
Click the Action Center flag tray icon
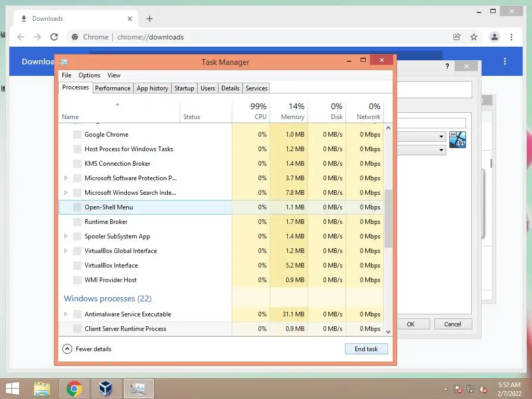(458, 389)
